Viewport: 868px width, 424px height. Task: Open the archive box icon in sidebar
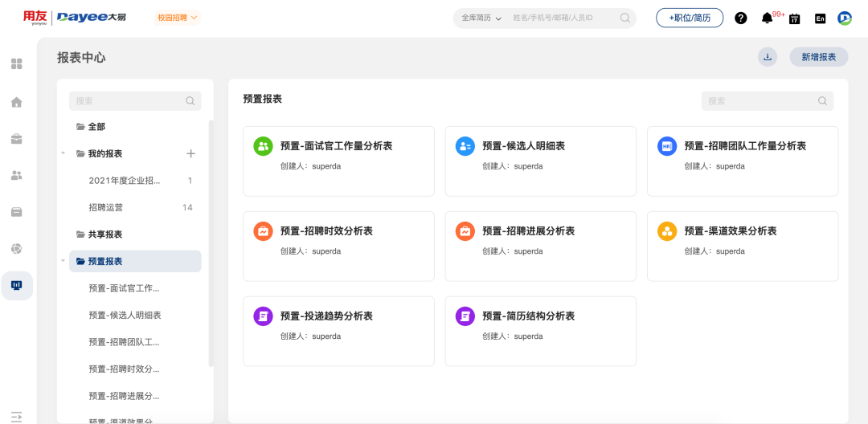pyautogui.click(x=17, y=212)
